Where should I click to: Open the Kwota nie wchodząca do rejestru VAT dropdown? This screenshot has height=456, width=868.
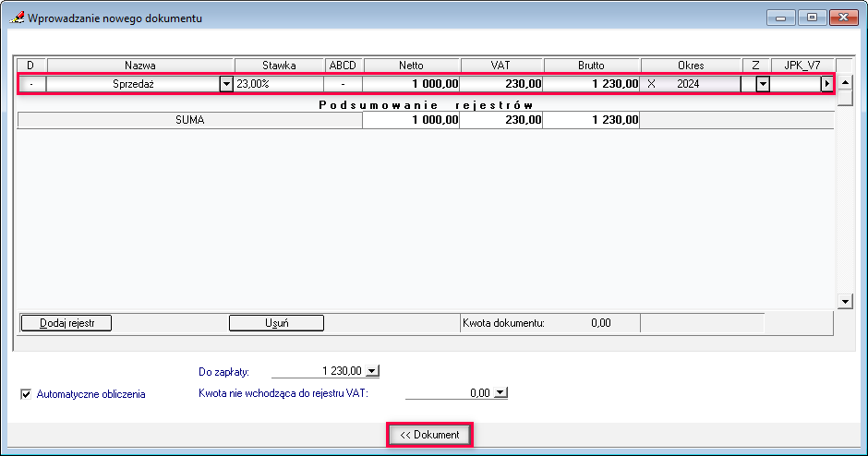click(x=500, y=393)
